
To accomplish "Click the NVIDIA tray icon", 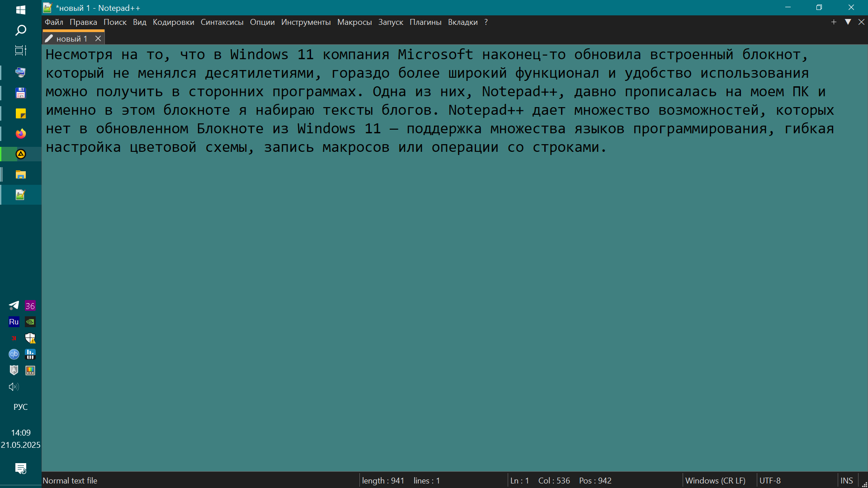I will (30, 322).
